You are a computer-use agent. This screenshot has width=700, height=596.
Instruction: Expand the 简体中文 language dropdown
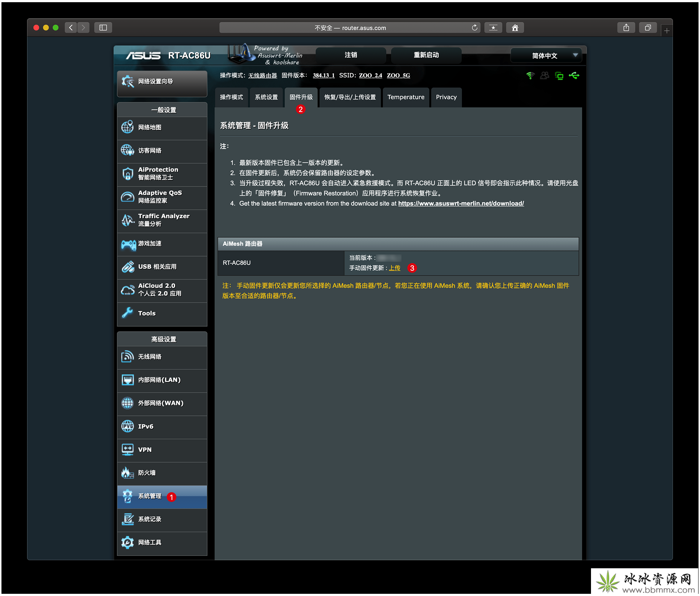pyautogui.click(x=546, y=55)
